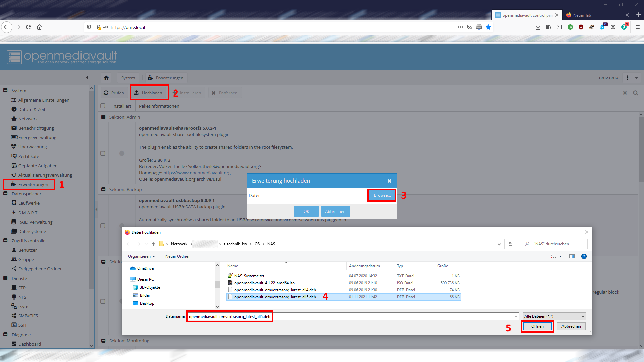Close the Erweiterung hochladen dialog
This screenshot has height=362, width=644.
click(x=389, y=181)
